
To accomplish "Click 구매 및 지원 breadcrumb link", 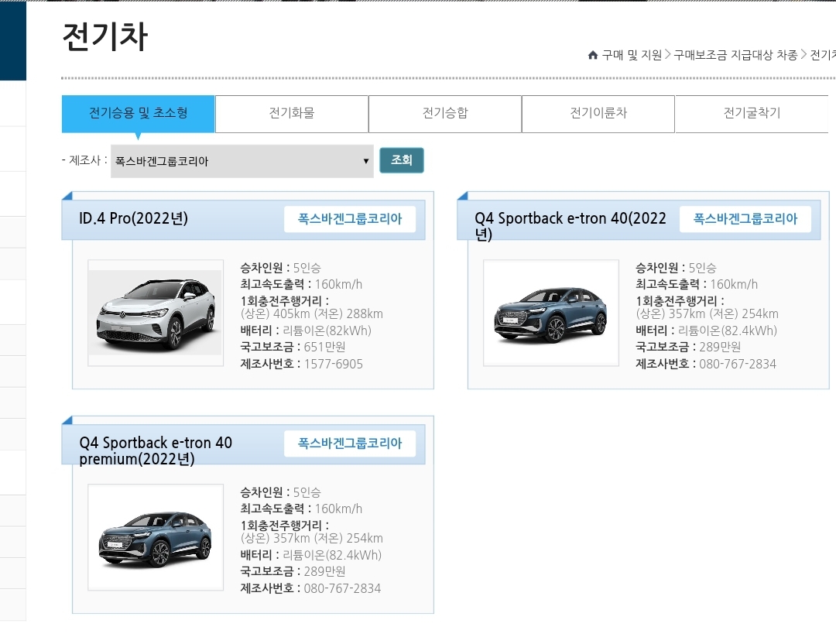I will (x=632, y=55).
